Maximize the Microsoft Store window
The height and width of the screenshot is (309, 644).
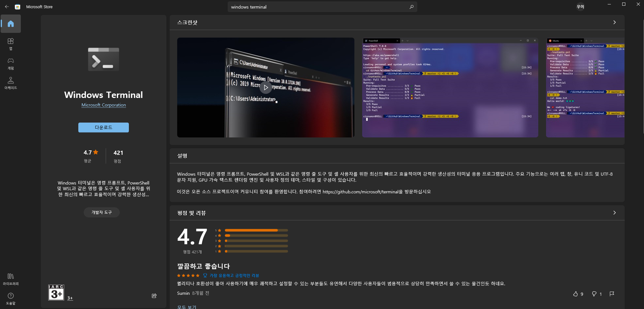[x=623, y=4]
